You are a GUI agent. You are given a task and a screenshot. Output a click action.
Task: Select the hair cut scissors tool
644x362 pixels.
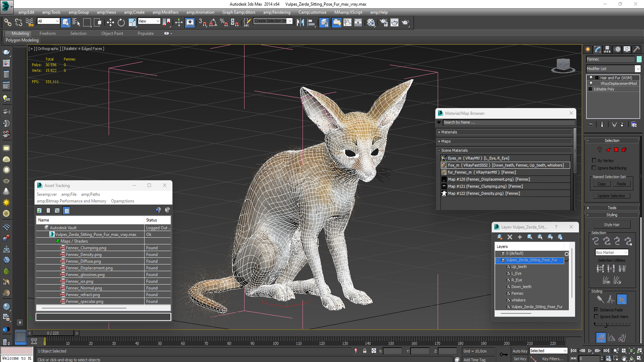611,299
